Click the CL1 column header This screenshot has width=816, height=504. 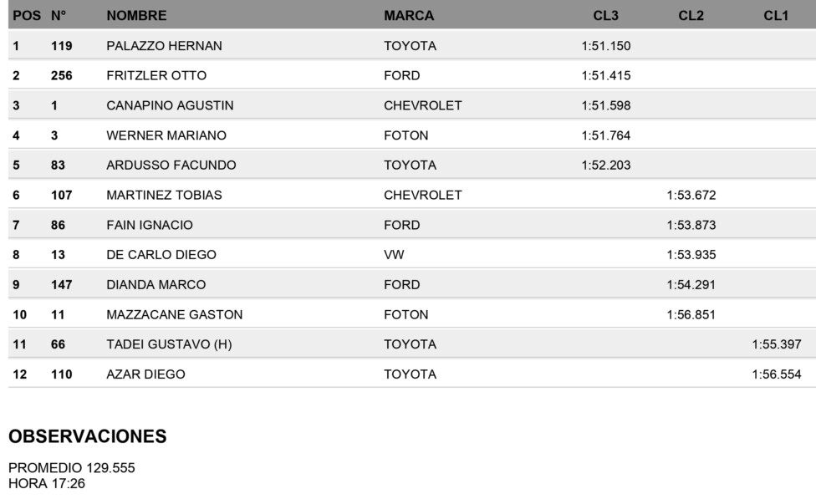pos(775,16)
